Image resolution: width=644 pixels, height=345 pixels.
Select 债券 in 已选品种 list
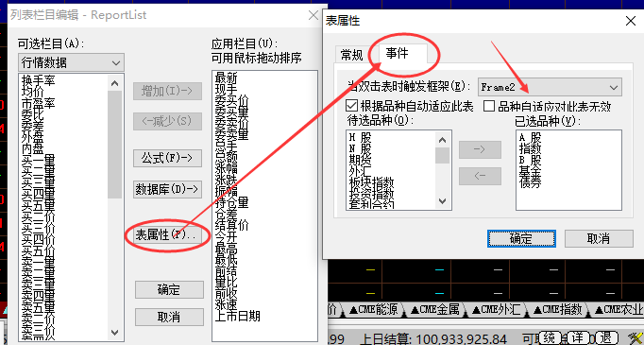[x=531, y=182]
